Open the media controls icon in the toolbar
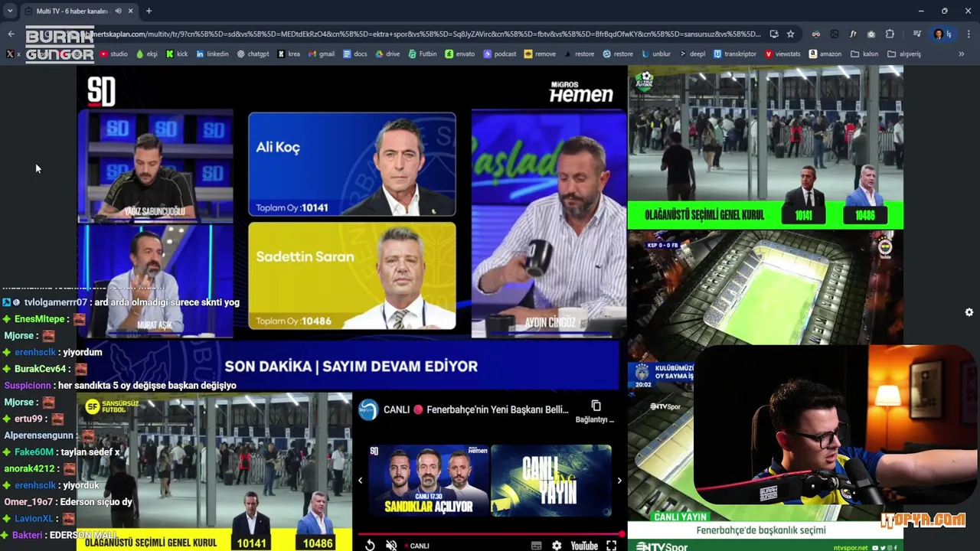This screenshot has height=551, width=980. (x=916, y=34)
